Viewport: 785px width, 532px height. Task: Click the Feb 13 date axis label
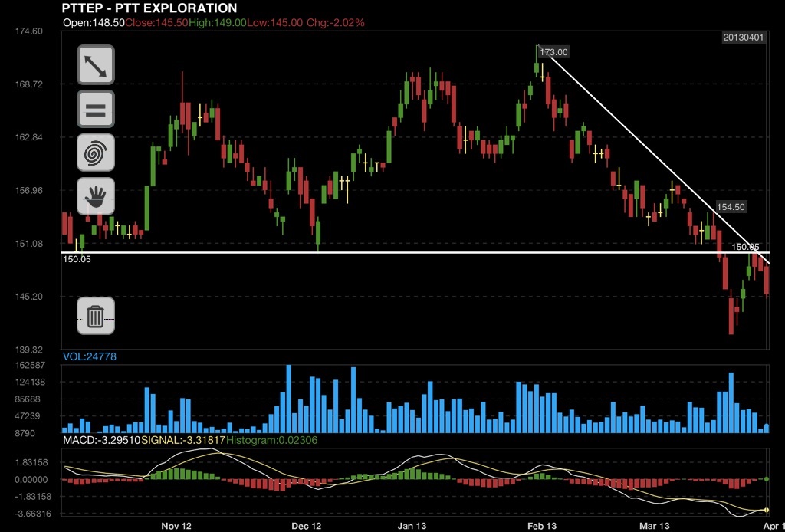coord(542,526)
